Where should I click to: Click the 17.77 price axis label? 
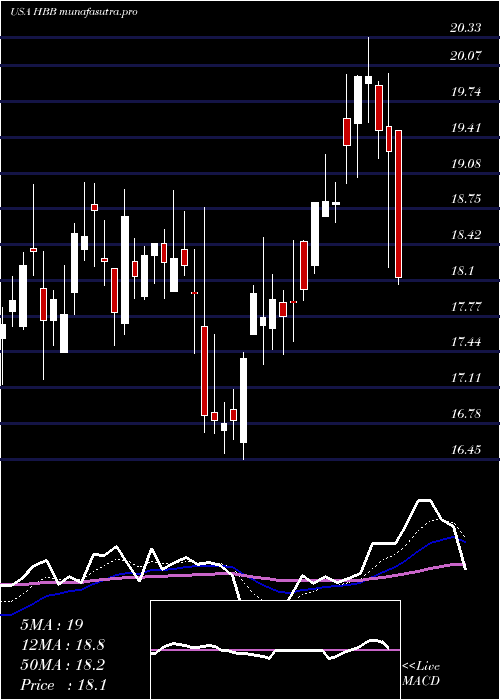pos(466,307)
